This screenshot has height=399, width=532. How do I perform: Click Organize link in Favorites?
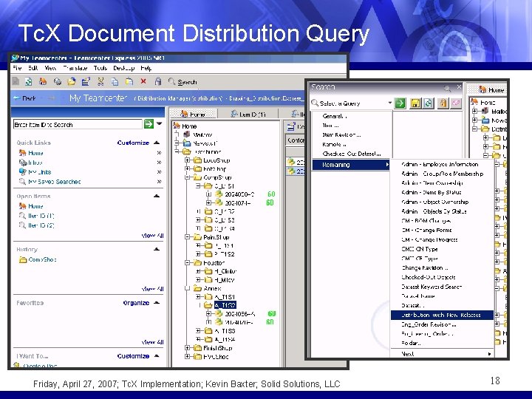tap(136, 303)
